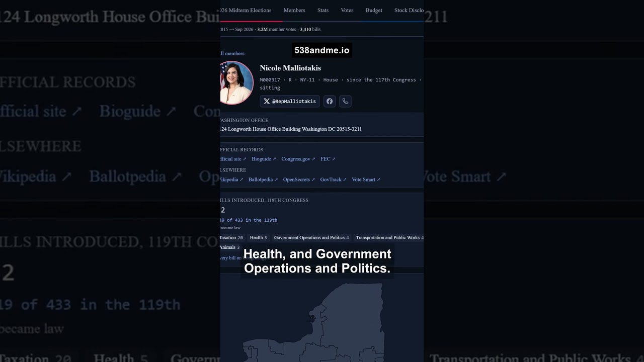Click the Nicole Malliotakis name heading
The height and width of the screenshot is (362, 644).
(x=290, y=68)
